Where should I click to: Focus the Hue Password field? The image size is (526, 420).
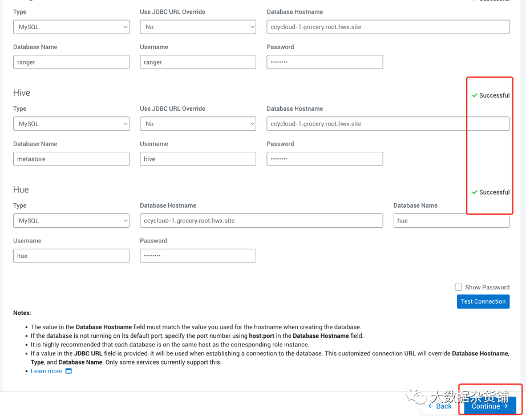(198, 256)
